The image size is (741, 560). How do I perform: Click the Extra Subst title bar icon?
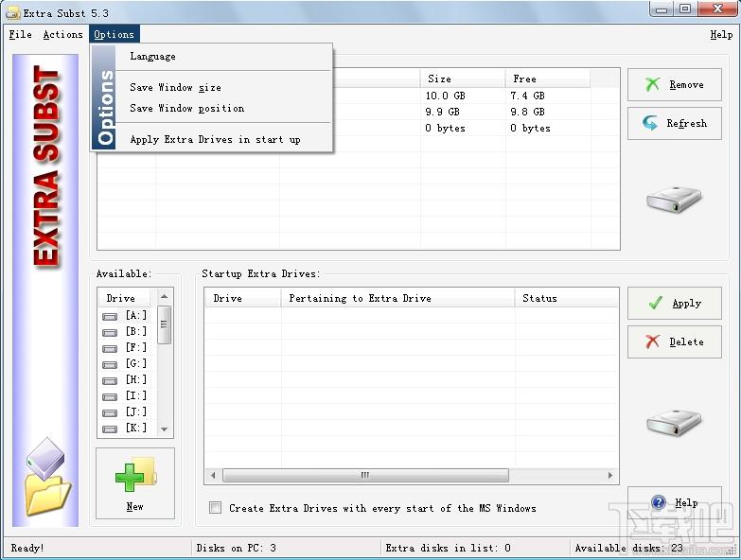tap(12, 12)
